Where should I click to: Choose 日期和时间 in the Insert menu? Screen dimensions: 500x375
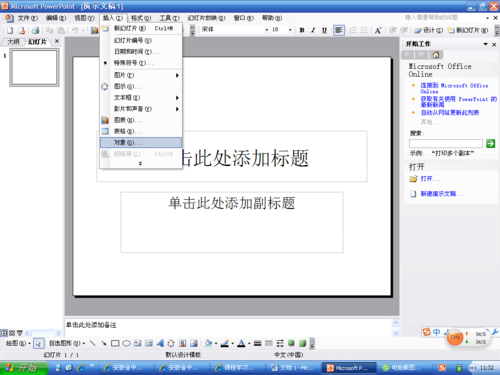[141, 52]
